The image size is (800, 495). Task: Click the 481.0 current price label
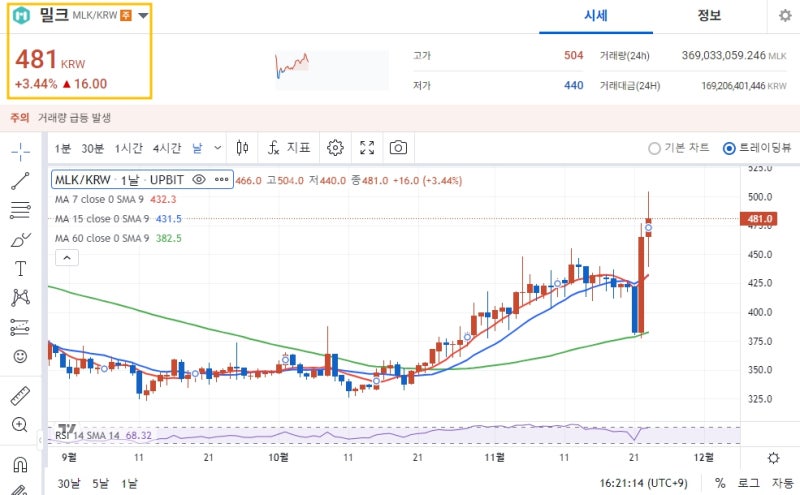pos(759,219)
